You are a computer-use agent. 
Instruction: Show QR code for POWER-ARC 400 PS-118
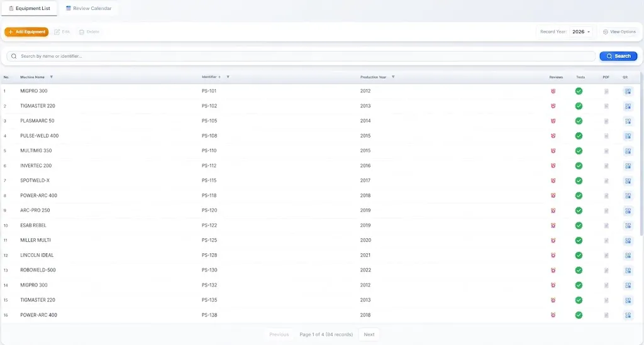coord(628,195)
